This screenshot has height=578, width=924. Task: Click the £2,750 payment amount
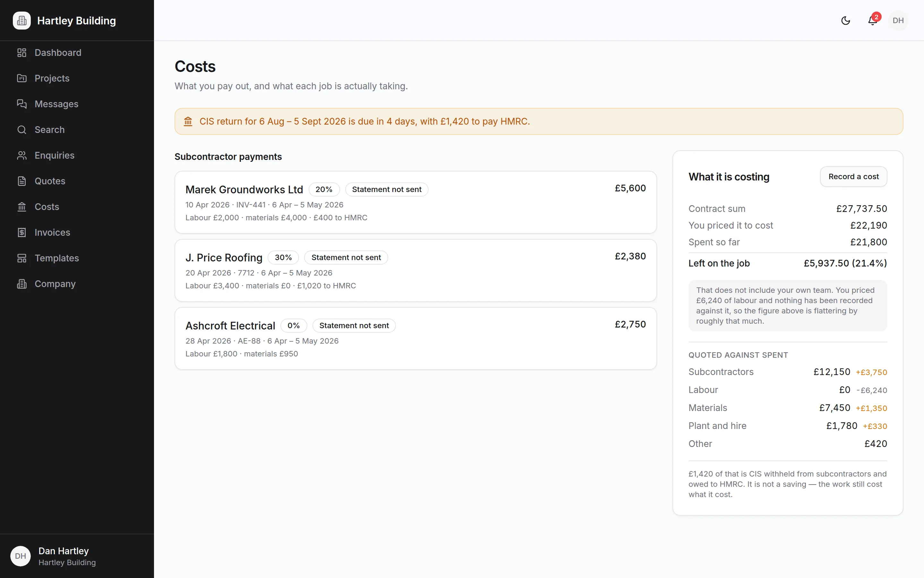coord(630,324)
